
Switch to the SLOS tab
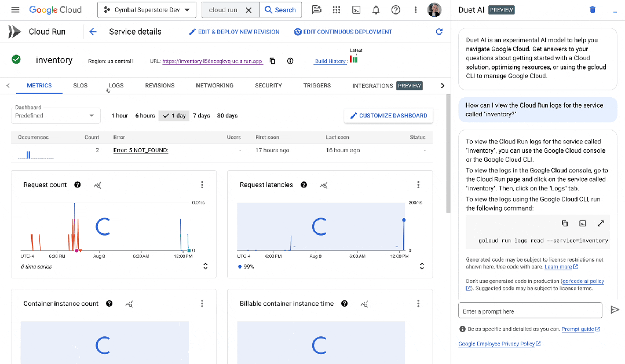click(80, 86)
